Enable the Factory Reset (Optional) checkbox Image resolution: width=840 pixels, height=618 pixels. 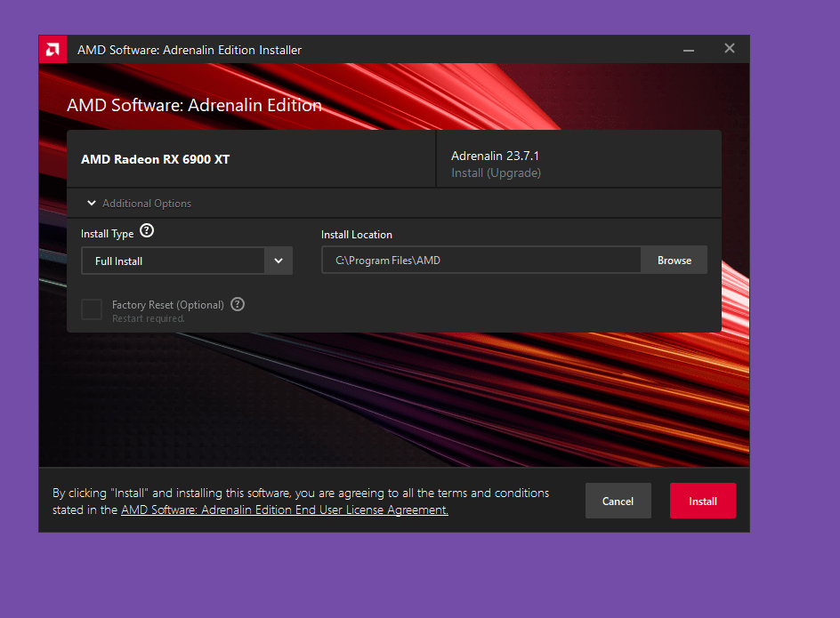[92, 309]
